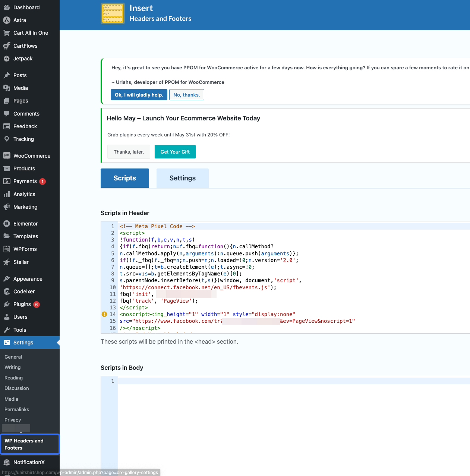This screenshot has height=476, width=470.
Task: Open General settings submenu item
Action: pyautogui.click(x=13, y=357)
